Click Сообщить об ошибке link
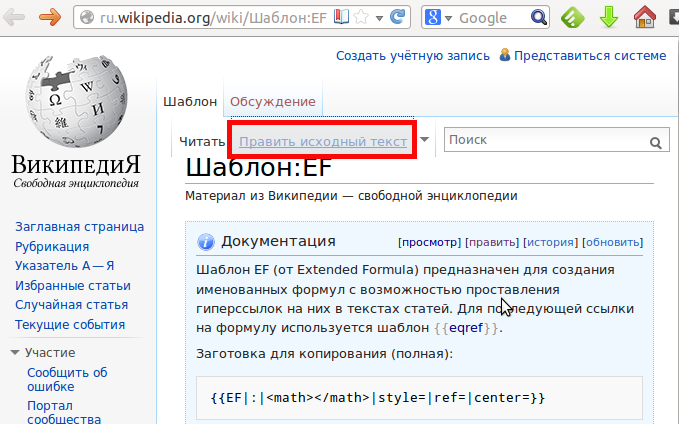This screenshot has width=679, height=424. pos(67,379)
